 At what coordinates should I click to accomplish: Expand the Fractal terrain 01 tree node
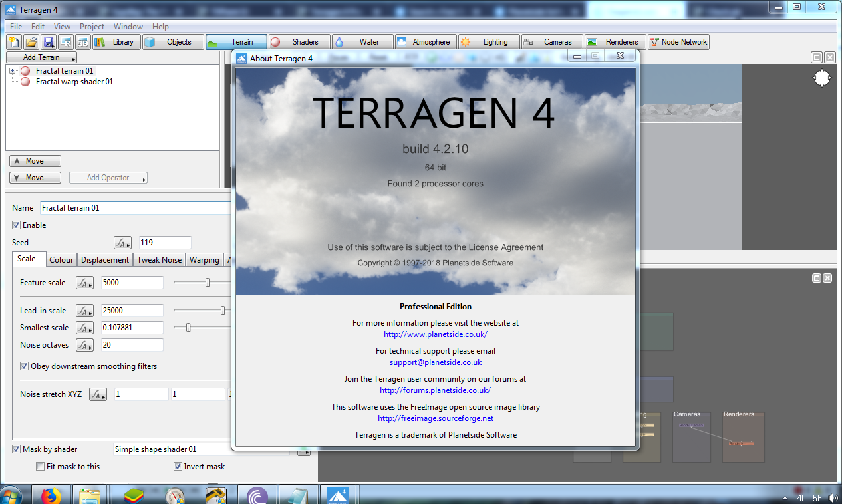[x=12, y=71]
